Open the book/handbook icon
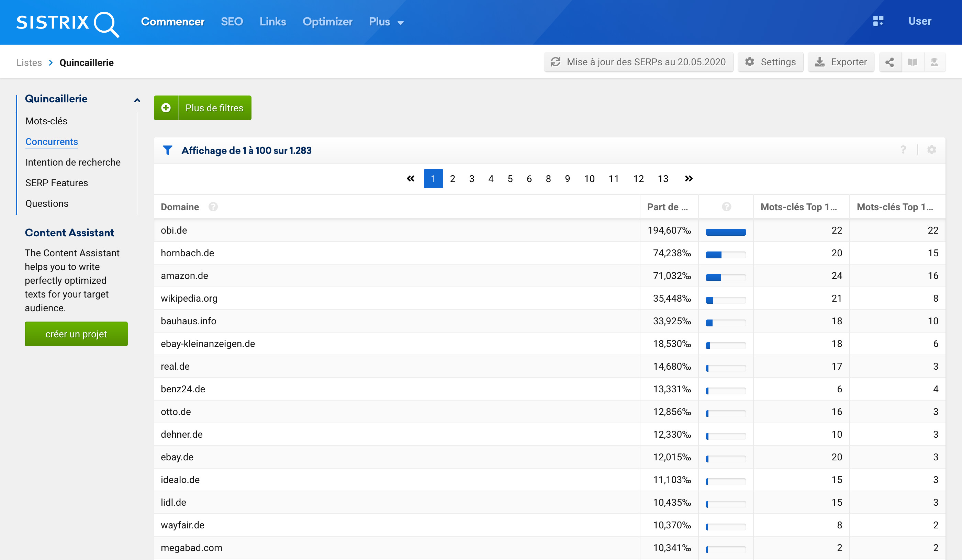The width and height of the screenshot is (962, 560). point(913,62)
